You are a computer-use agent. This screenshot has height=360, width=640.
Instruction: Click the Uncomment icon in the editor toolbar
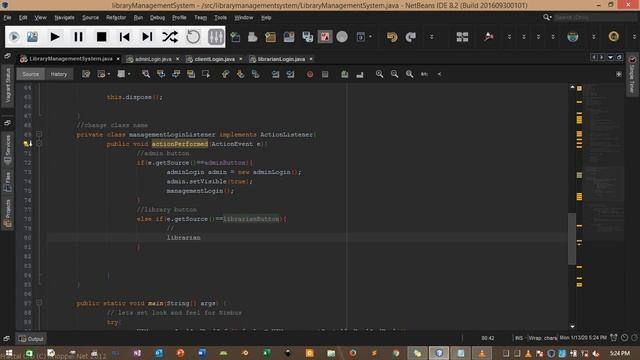pos(360,74)
